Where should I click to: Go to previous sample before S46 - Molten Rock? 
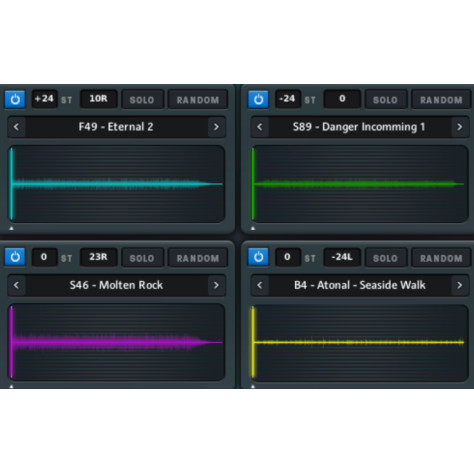(x=16, y=285)
